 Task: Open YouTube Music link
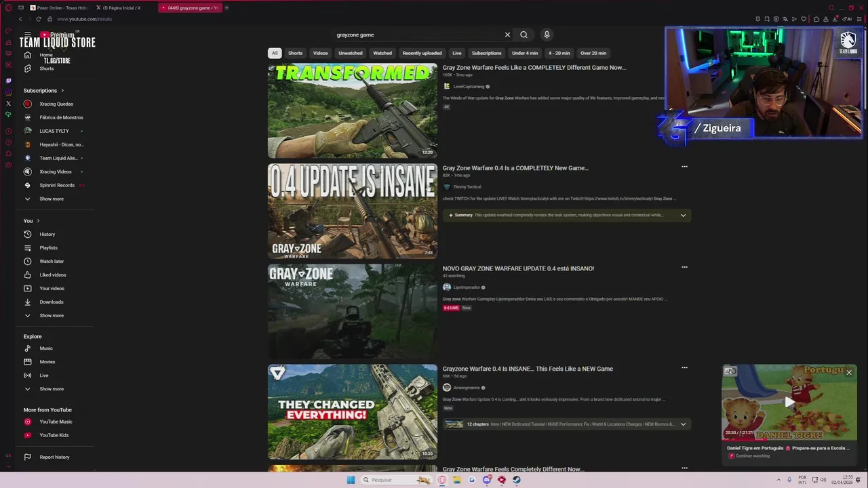click(54, 422)
